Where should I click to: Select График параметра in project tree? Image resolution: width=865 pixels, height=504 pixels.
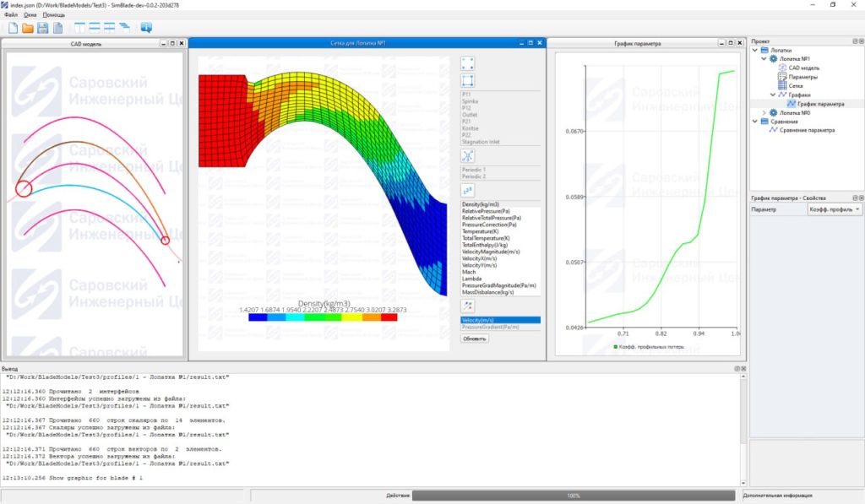(820, 104)
